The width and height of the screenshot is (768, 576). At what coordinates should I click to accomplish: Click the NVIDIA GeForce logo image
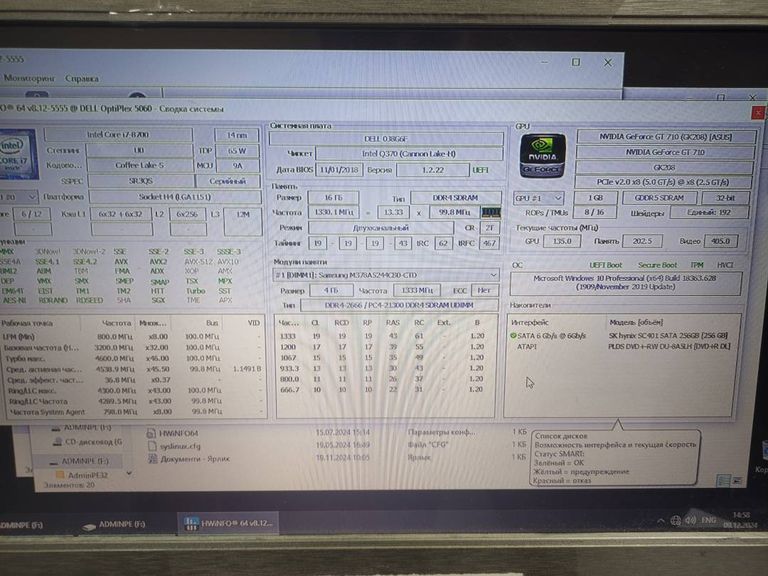[x=542, y=156]
